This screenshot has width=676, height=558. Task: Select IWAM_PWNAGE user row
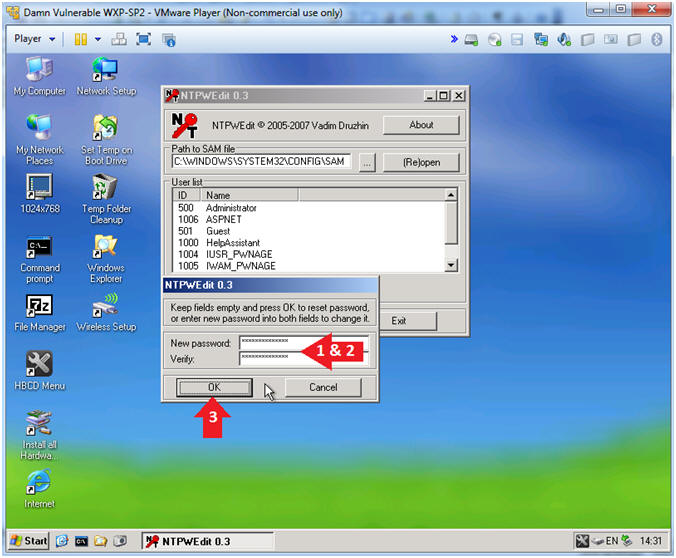pyautogui.click(x=309, y=266)
